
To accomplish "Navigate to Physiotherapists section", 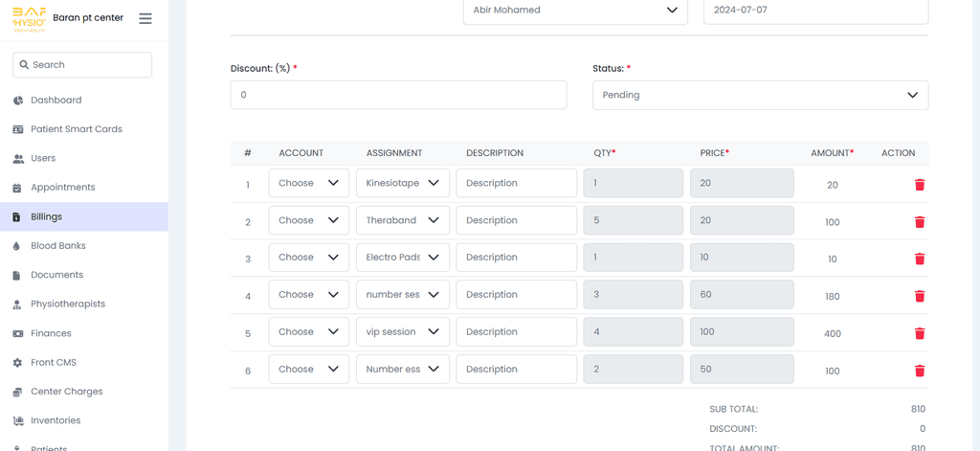I will tap(67, 304).
